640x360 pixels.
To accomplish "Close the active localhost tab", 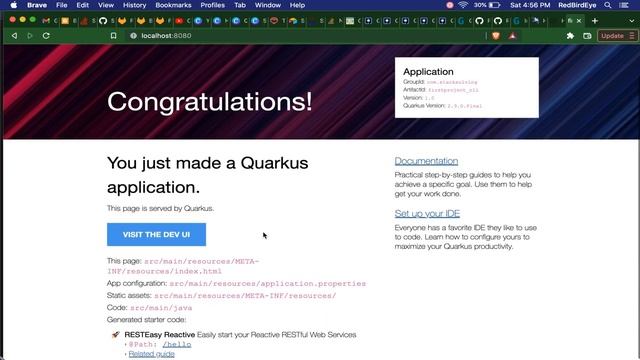I will point(579,21).
